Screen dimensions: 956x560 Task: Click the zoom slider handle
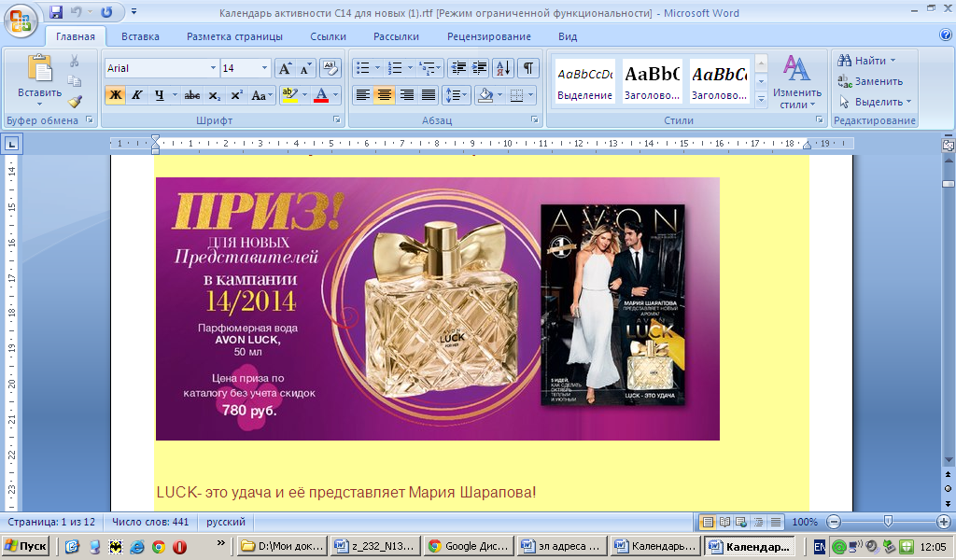(x=888, y=522)
